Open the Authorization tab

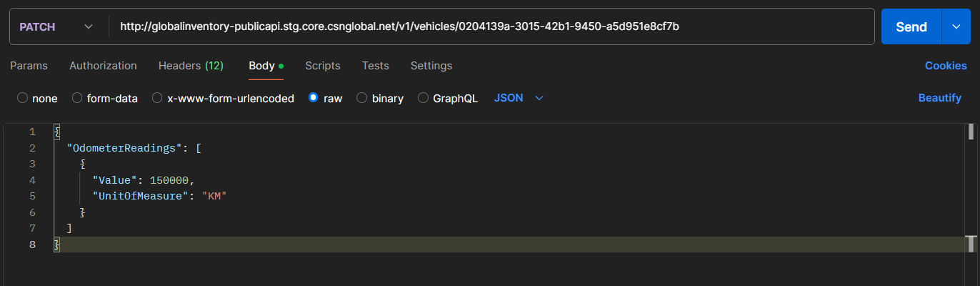click(103, 66)
